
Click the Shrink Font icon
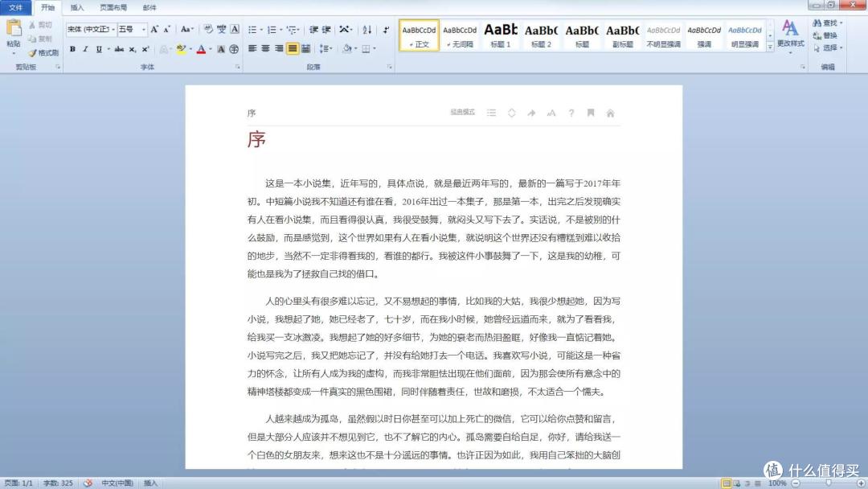coord(166,29)
